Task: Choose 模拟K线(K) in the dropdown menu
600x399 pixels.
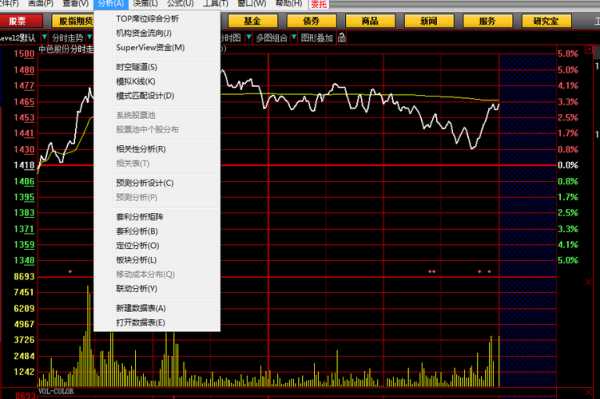Action: 136,81
